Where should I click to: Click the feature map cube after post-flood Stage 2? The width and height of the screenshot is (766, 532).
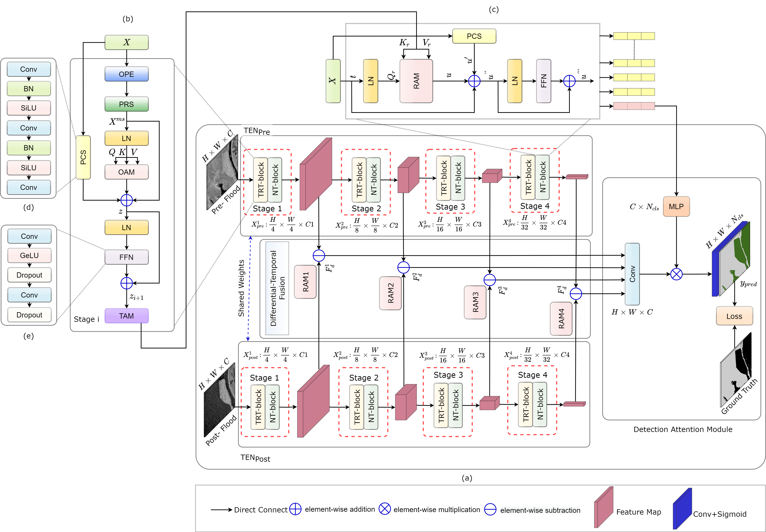pos(406,402)
